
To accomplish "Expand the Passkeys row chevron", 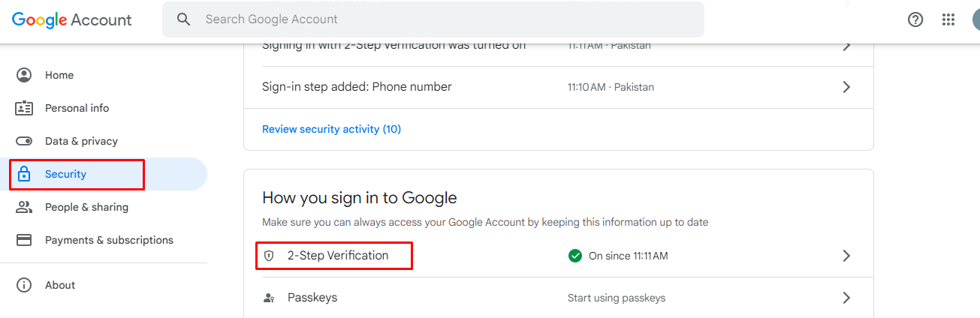I will point(846,298).
